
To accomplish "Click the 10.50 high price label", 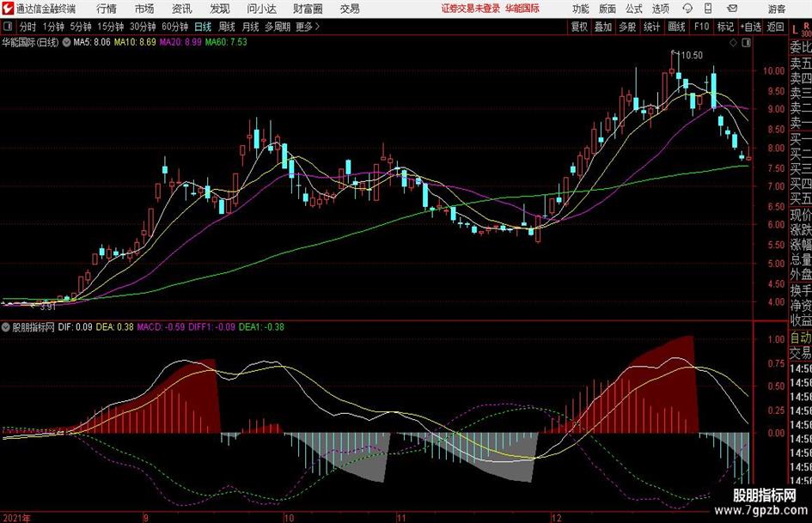I will 692,56.
